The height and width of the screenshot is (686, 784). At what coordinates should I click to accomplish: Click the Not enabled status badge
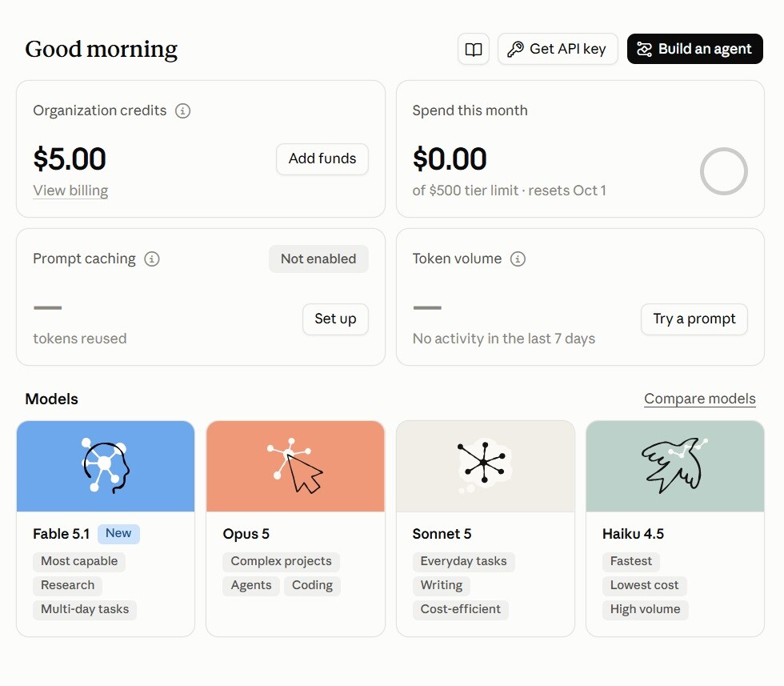tap(318, 259)
